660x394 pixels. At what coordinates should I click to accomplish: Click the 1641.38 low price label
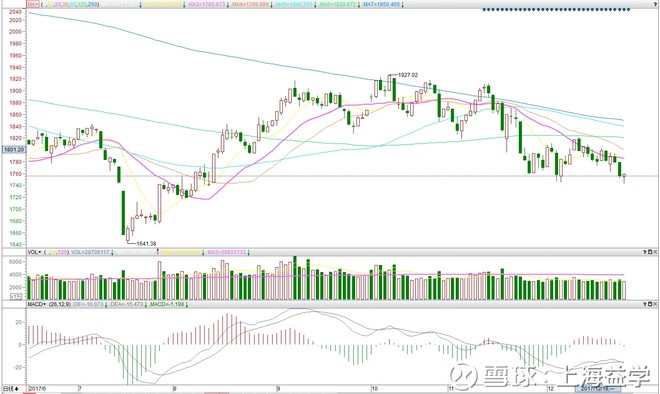146,243
